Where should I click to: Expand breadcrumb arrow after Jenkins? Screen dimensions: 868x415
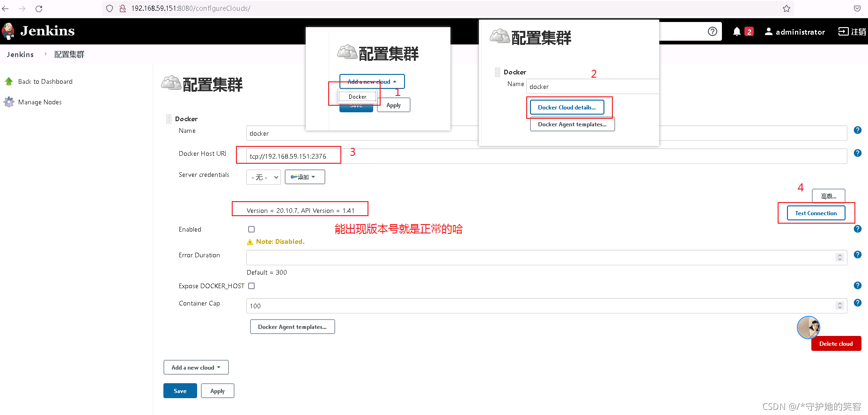45,54
